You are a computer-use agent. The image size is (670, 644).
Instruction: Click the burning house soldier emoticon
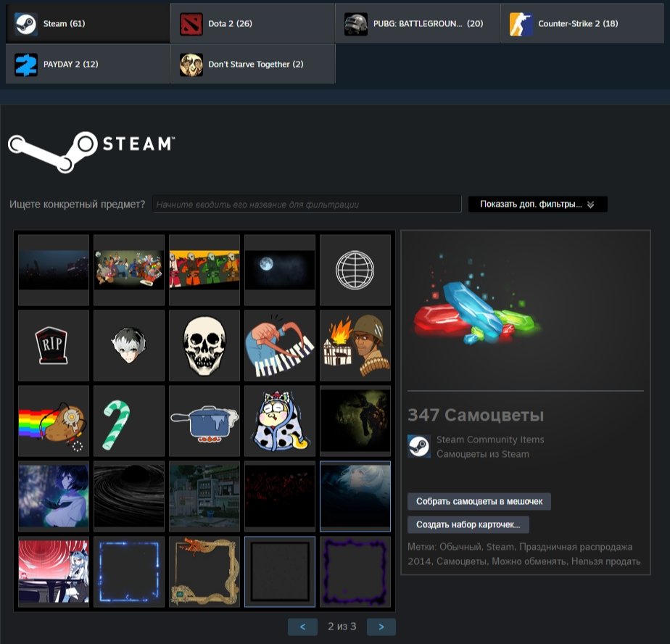point(355,344)
